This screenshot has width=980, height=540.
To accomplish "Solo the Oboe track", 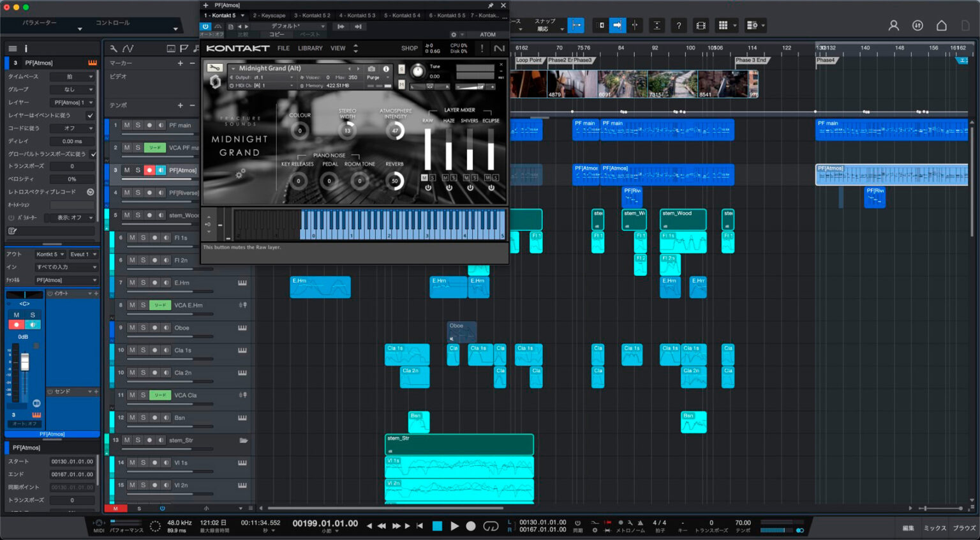I will [x=143, y=327].
